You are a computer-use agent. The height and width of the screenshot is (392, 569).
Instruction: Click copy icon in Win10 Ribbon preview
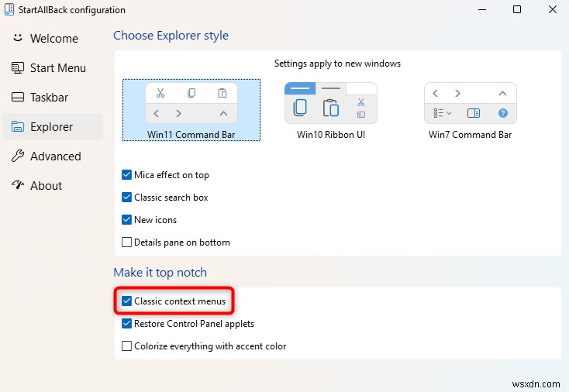click(300, 108)
